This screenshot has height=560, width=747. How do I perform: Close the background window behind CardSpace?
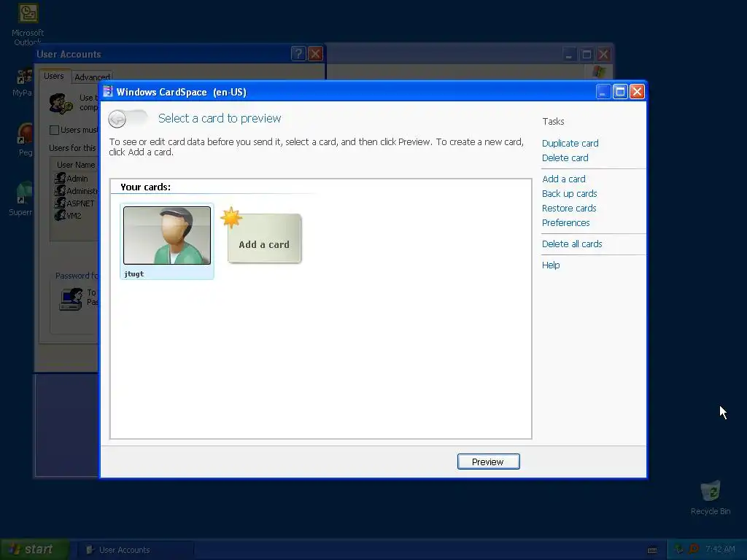603,54
